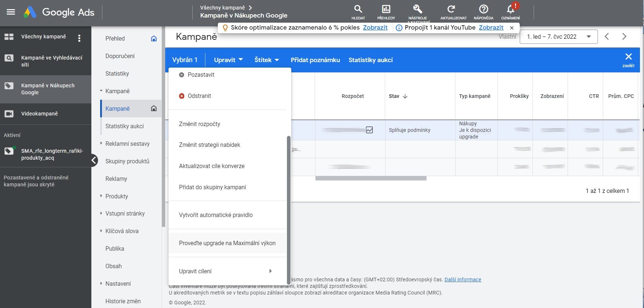The image size is (644, 308).
Task: Click the Aktualizovat refresh icon
Action: tap(453, 12)
